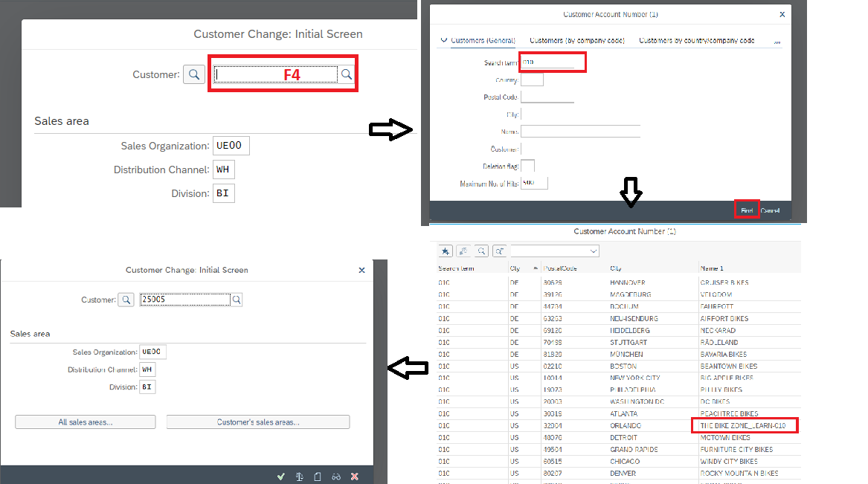
Task: Select the BIG APPLE BIKES entry
Action: 727,378
